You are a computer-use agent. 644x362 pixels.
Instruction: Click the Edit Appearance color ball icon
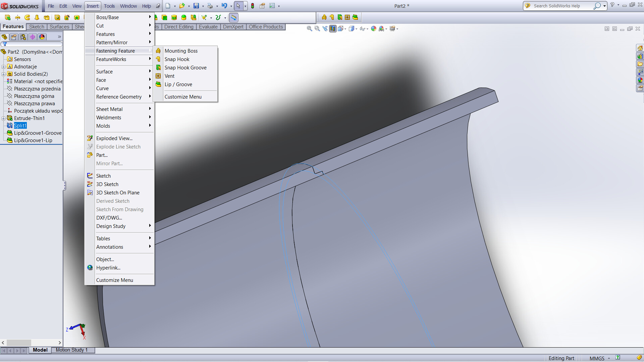coord(374,29)
